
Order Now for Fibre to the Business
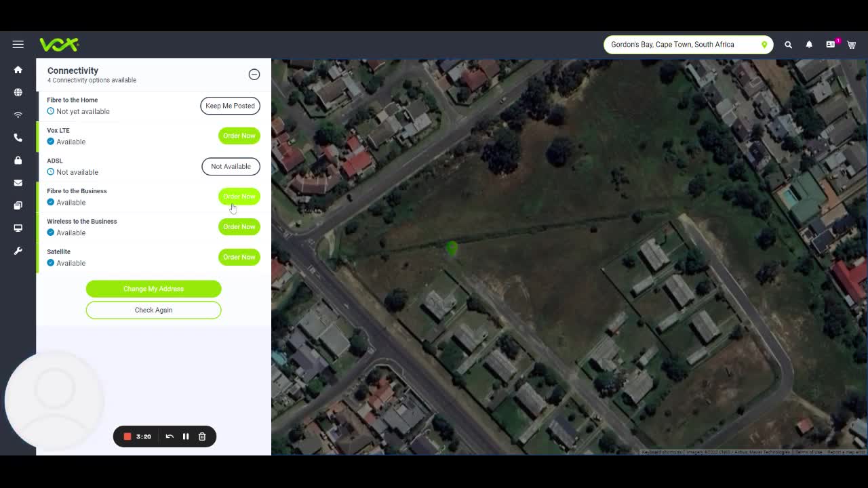tap(239, 197)
